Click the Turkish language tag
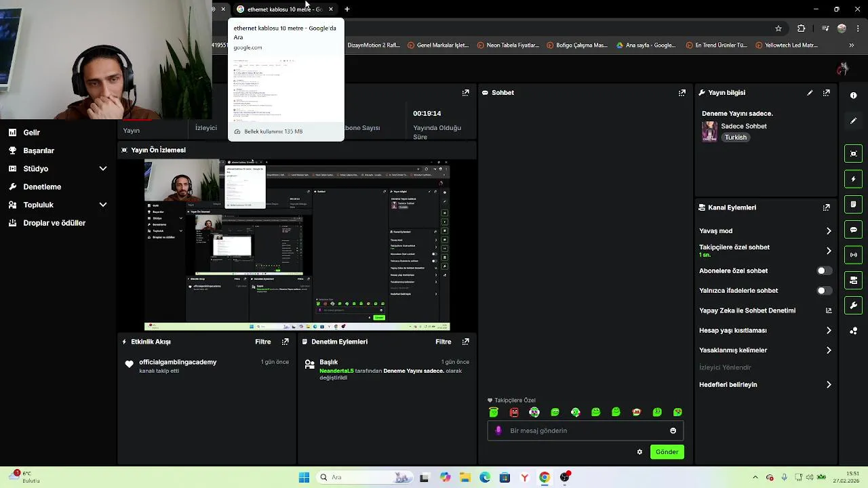This screenshot has height=488, width=868. pos(735,138)
